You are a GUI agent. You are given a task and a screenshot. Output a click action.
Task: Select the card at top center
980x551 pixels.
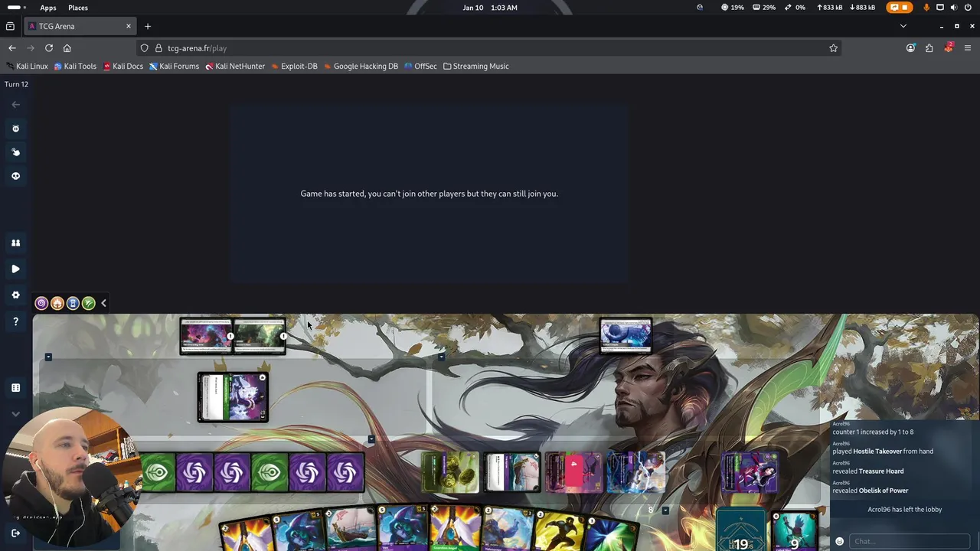[626, 336]
